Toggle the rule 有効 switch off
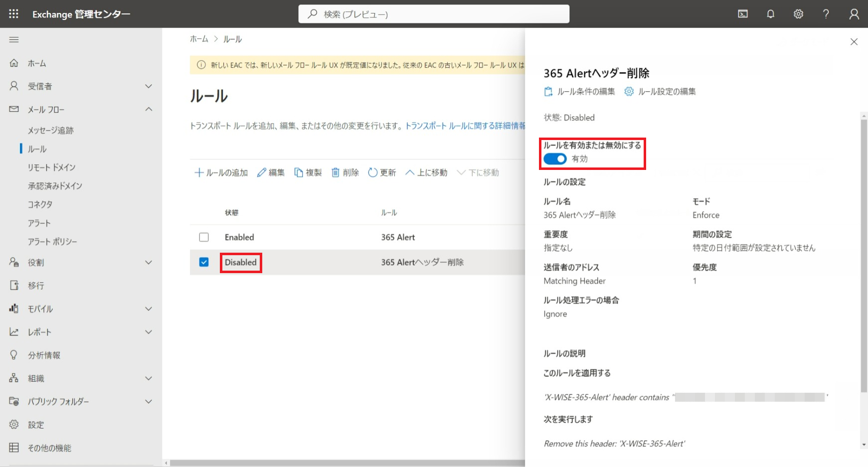Viewport: 868px width, 467px height. tap(555, 159)
